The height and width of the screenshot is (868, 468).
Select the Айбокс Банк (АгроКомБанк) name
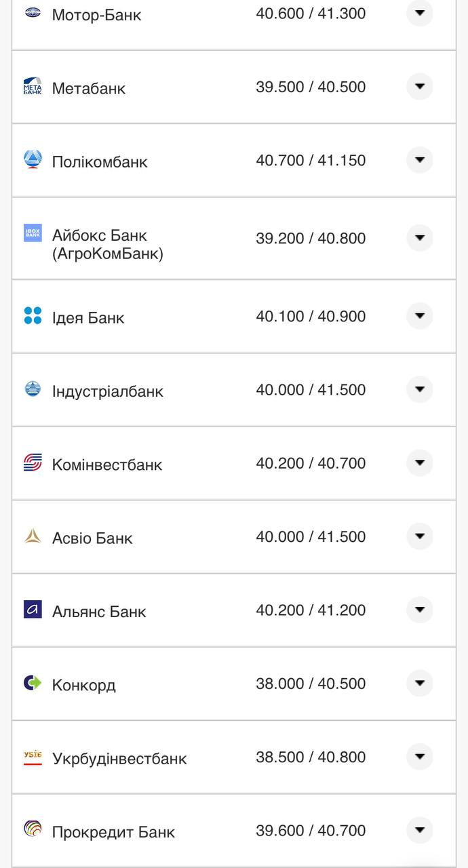pos(107,245)
